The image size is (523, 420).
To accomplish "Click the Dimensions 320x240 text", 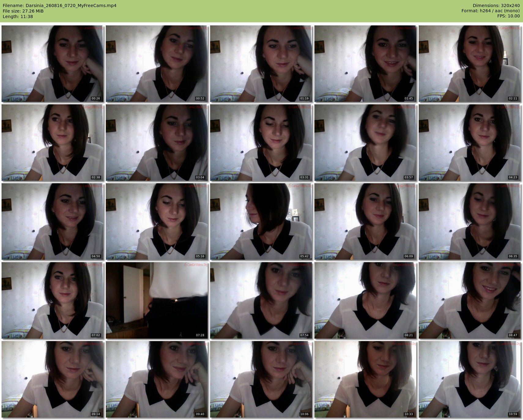I will click(x=496, y=6).
